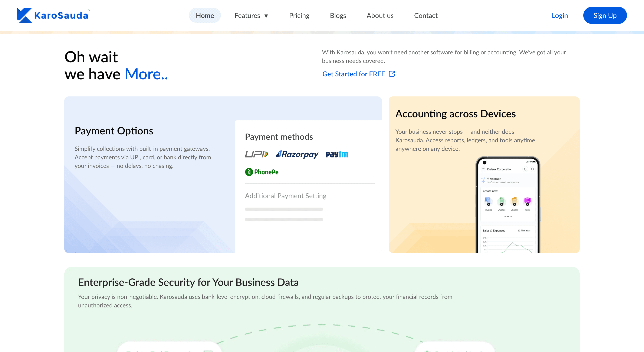Click the PhonePe payment logo

point(262,172)
